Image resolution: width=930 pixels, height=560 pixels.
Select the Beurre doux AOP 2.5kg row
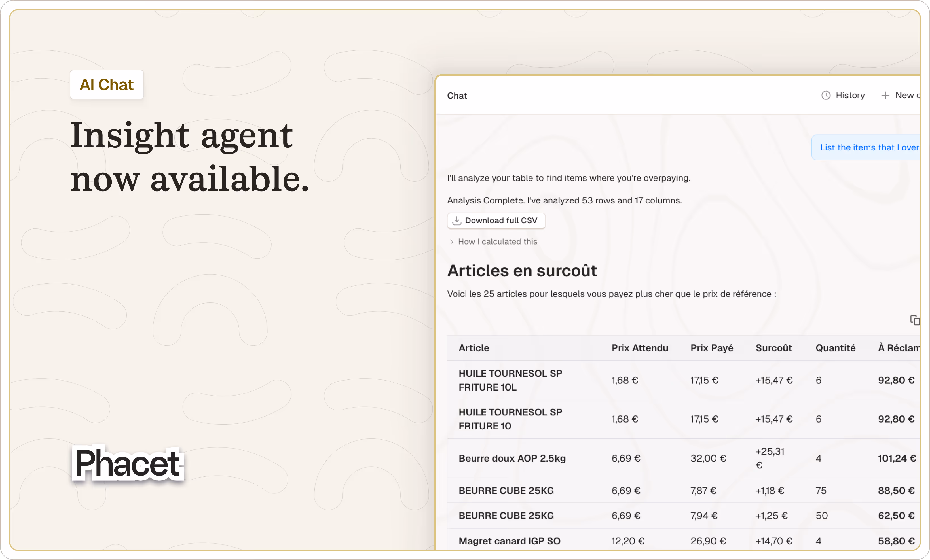tap(642, 458)
